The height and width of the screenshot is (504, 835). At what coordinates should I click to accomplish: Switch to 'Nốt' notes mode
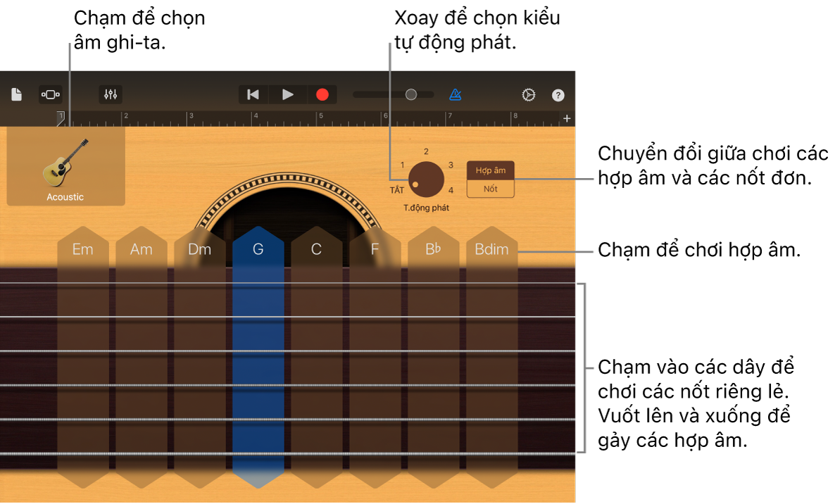[490, 189]
